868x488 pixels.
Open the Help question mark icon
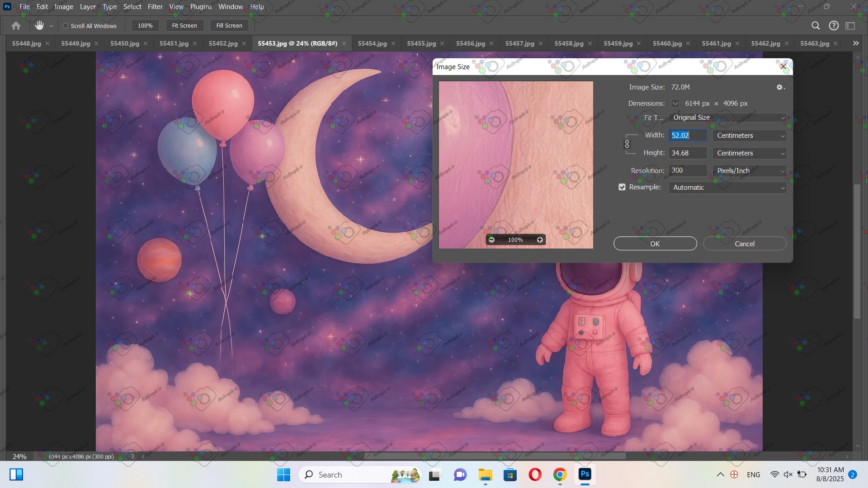click(x=834, y=26)
